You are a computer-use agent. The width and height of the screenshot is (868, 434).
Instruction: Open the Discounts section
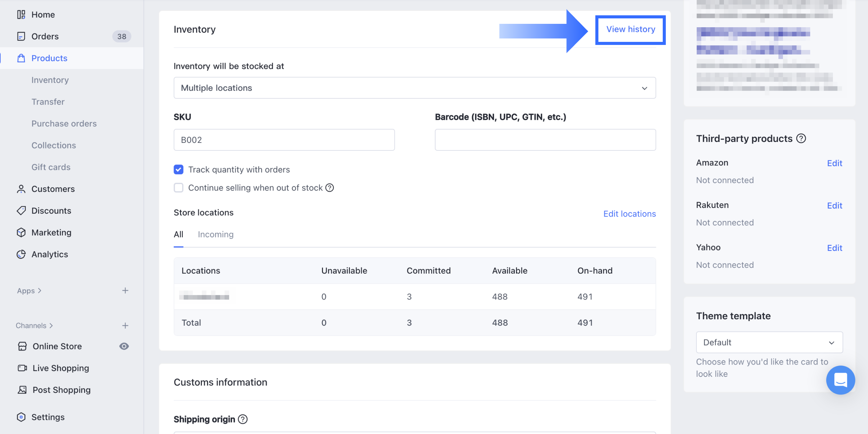(51, 211)
